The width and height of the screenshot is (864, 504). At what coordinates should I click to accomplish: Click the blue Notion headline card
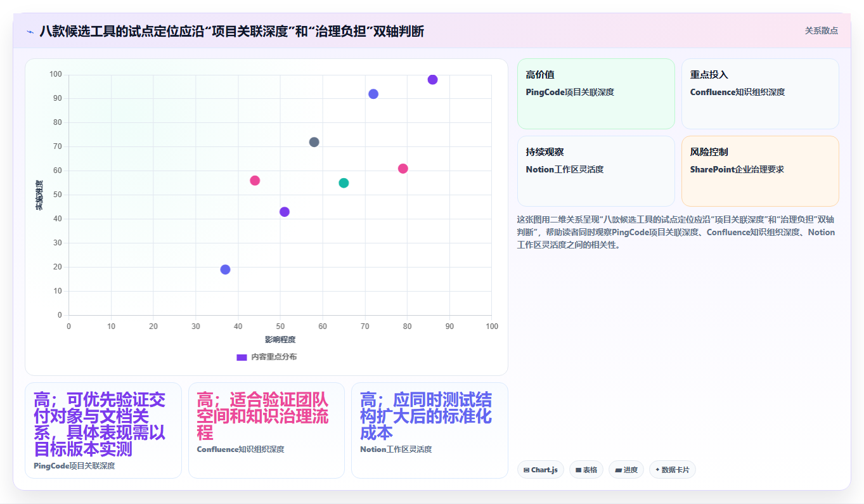click(x=430, y=430)
